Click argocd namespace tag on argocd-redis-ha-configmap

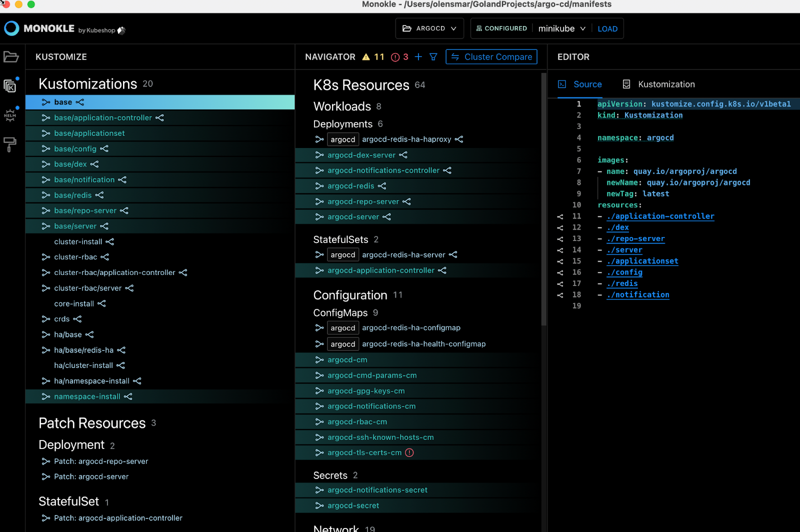pos(343,328)
